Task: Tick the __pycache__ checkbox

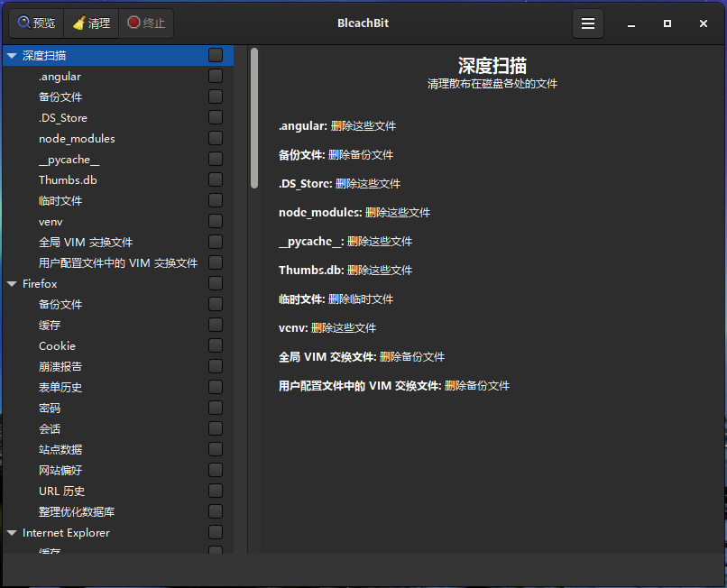Action: click(x=216, y=159)
